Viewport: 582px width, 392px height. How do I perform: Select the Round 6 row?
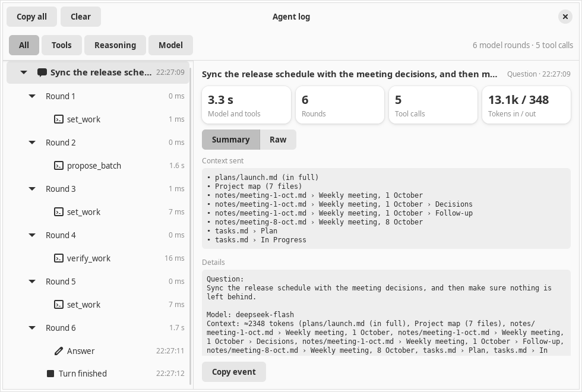98,328
